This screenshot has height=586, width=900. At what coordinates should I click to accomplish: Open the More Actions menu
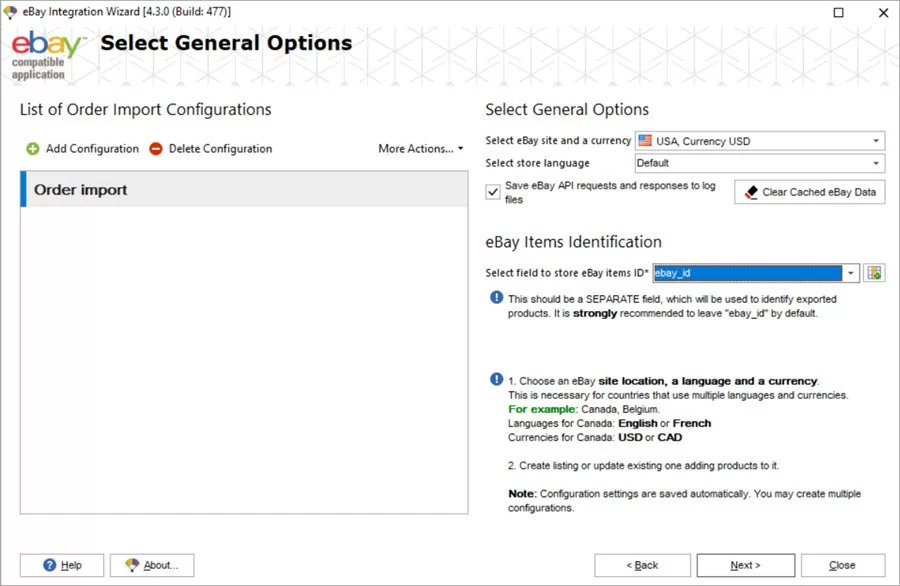pyautogui.click(x=420, y=148)
